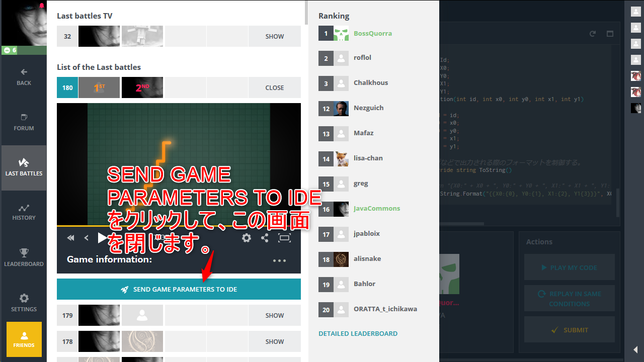Click BossQuorra's green skull avatar
Viewport: 644px width, 362px height.
[x=341, y=33]
